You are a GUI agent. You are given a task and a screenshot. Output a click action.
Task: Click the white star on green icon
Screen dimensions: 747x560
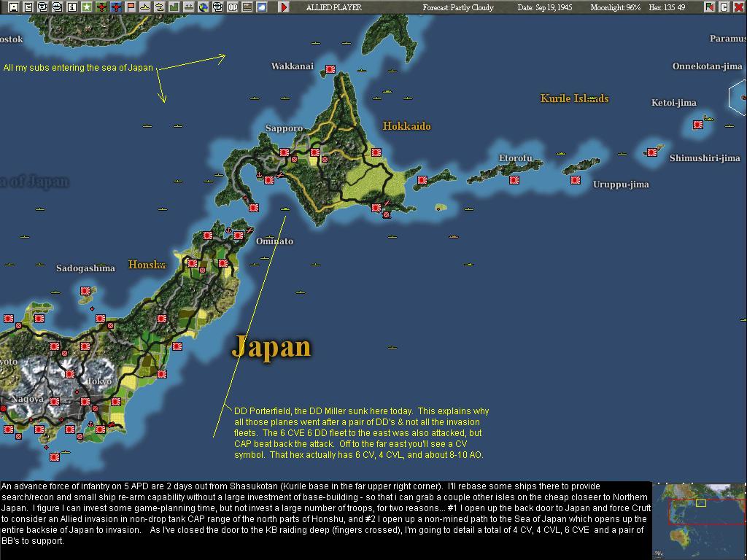click(x=87, y=7)
